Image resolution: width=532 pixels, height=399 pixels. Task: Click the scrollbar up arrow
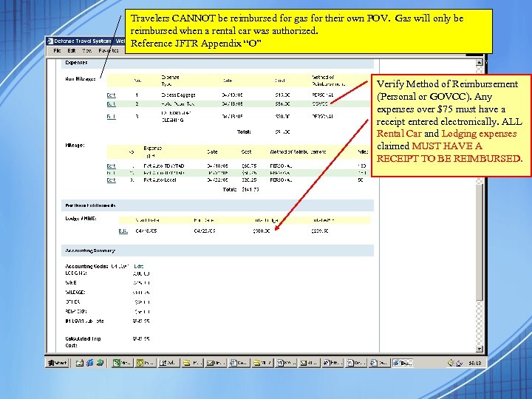pyautogui.click(x=479, y=62)
